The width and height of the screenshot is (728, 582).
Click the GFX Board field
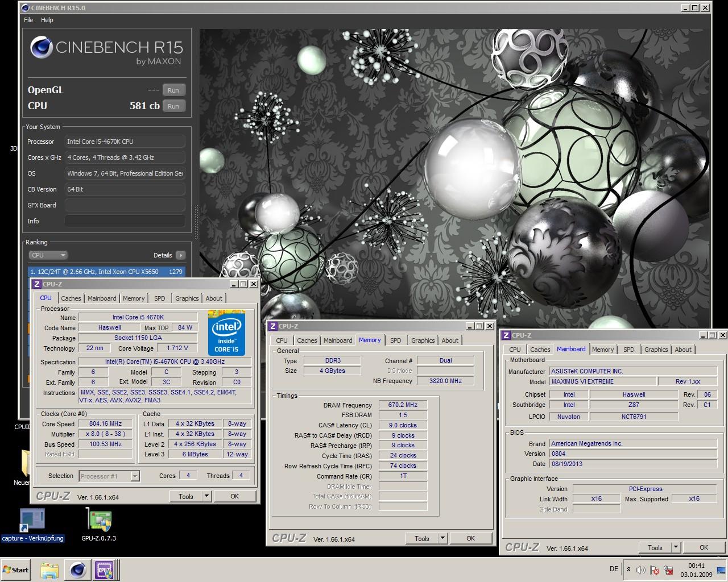pyautogui.click(x=125, y=205)
